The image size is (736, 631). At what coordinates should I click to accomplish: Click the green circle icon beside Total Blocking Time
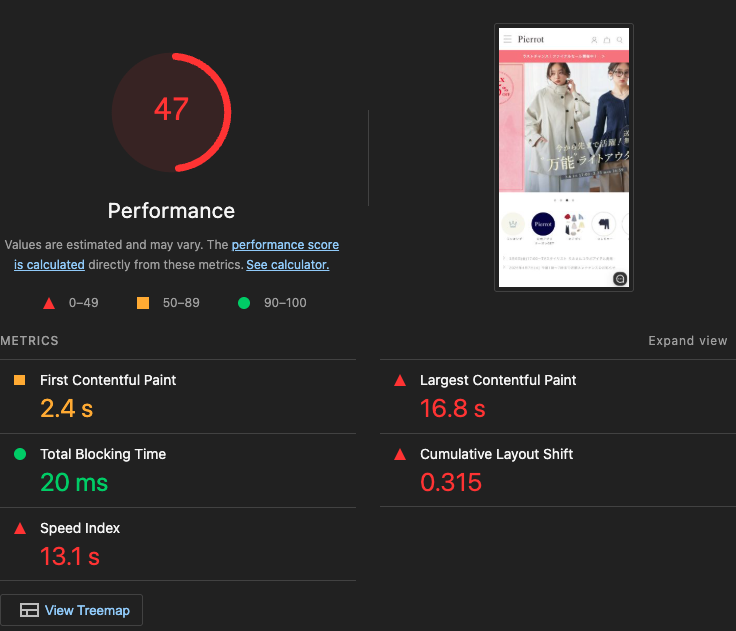pos(19,454)
